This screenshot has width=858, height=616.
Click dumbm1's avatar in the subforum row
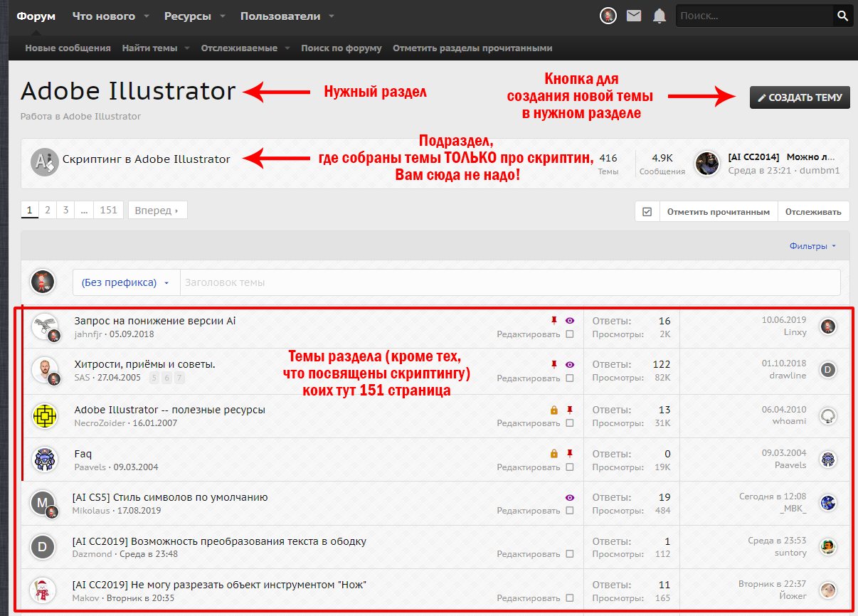click(x=707, y=164)
